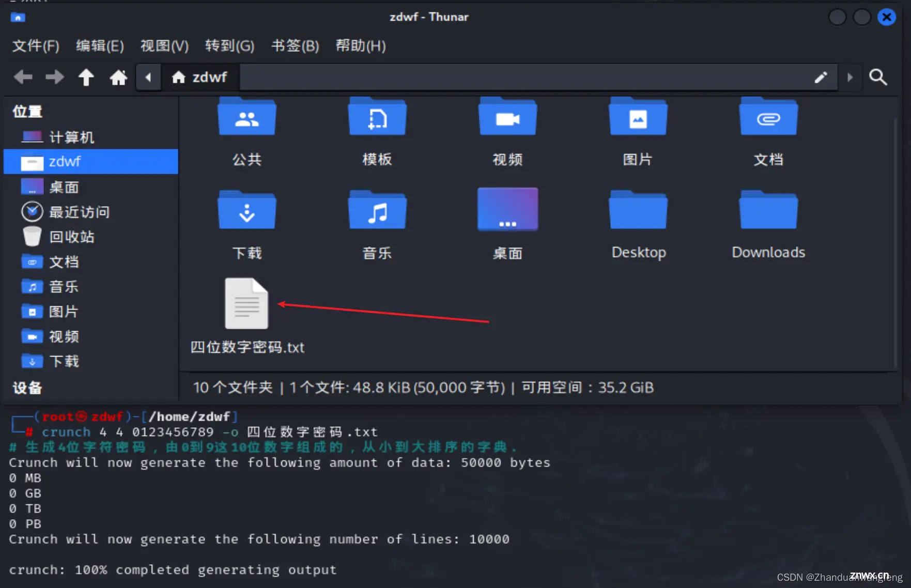911x588 pixels.
Task: Go forward with the right arrow
Action: pyautogui.click(x=55, y=78)
